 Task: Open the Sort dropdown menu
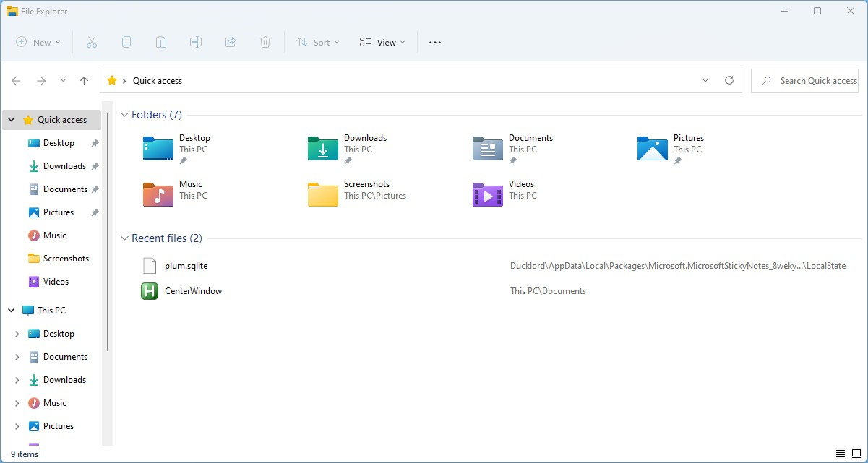317,43
